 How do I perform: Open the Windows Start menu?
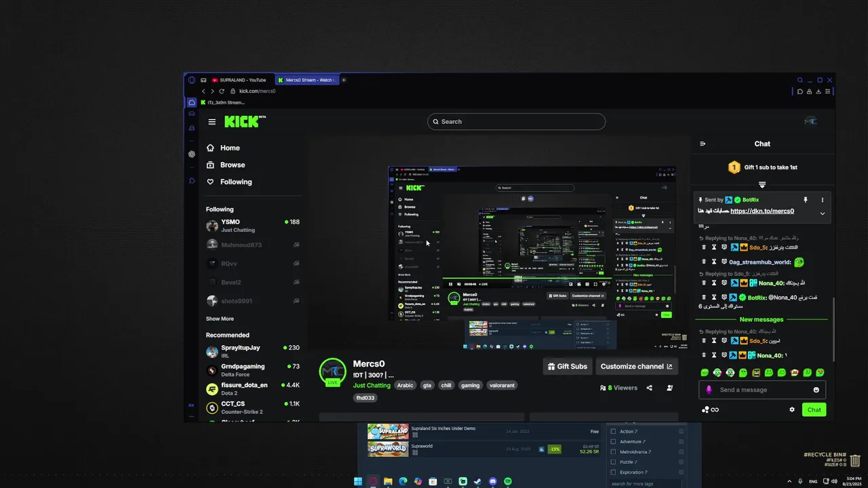point(358,481)
